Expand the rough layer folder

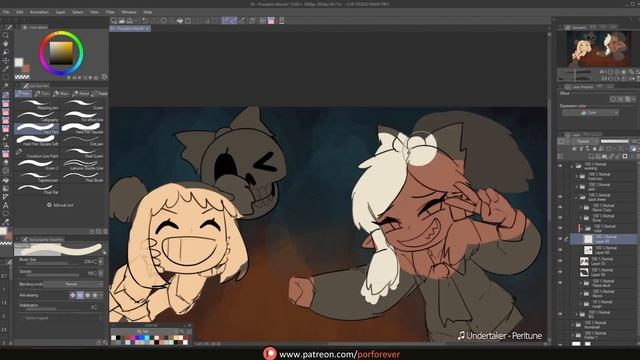click(581, 304)
